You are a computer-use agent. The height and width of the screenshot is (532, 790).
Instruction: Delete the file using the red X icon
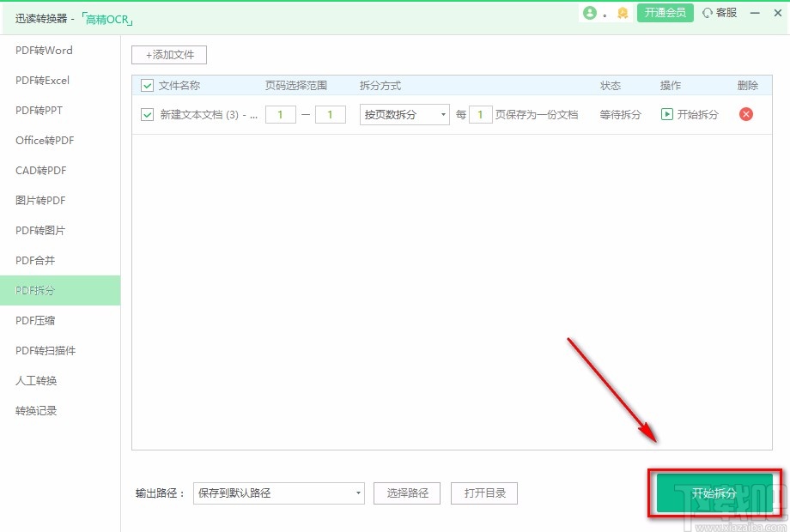746,114
